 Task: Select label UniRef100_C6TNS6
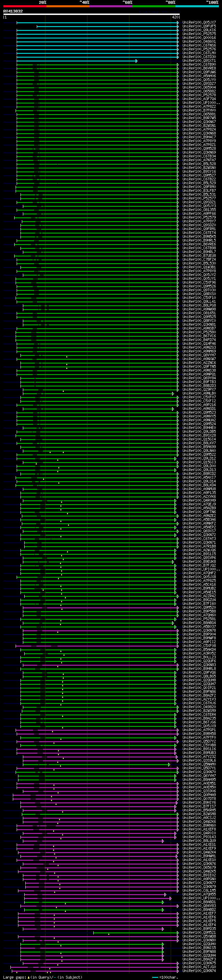[x=199, y=45]
